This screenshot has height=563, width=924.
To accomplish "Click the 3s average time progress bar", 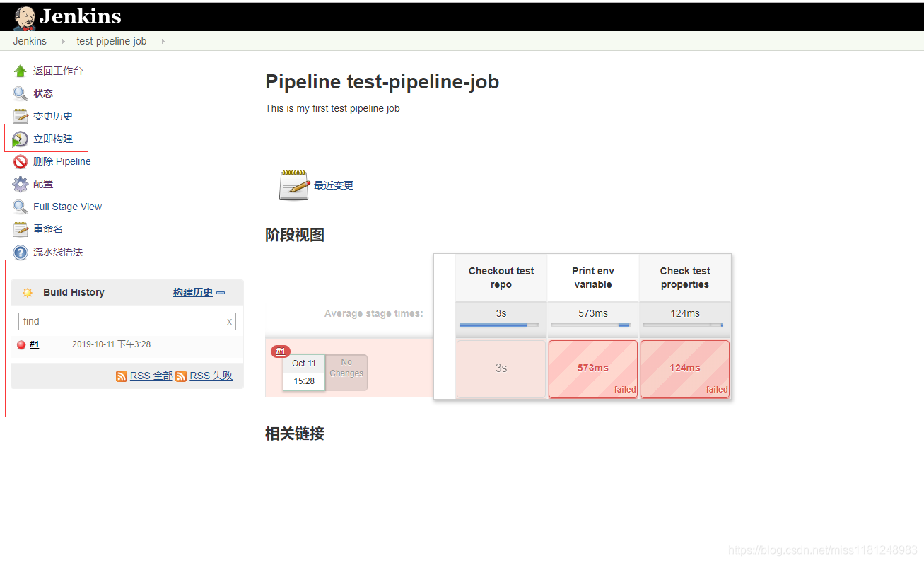I will (499, 325).
